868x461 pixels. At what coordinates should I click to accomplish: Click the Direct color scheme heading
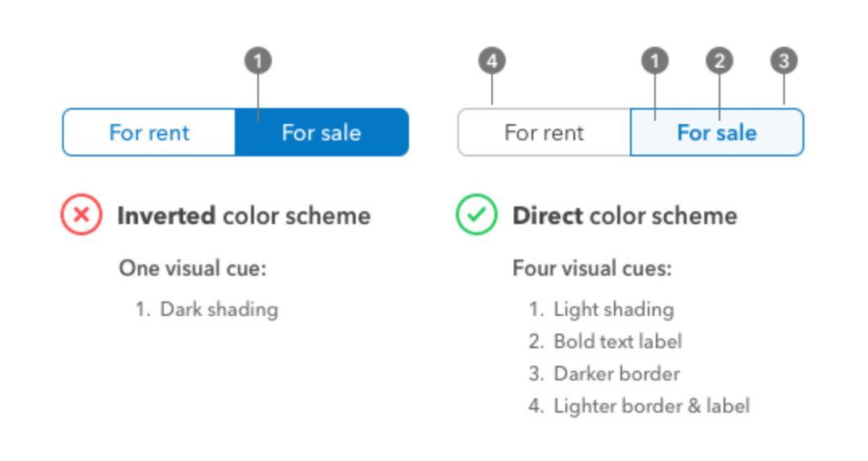(625, 215)
